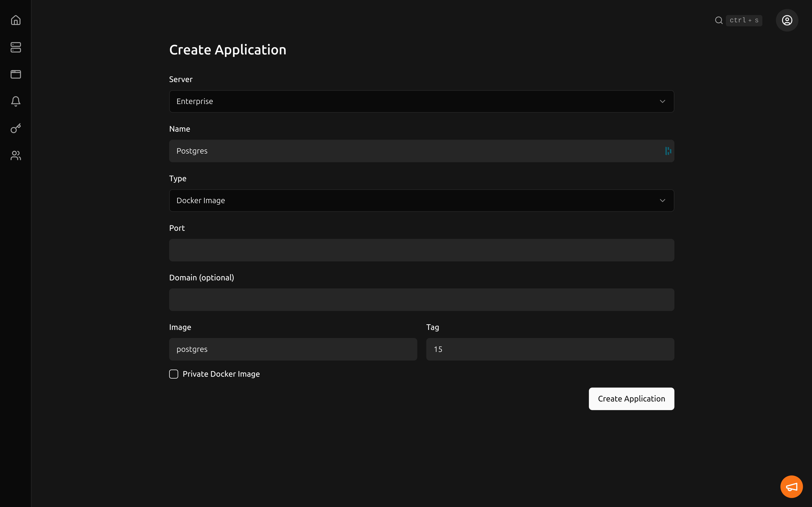Click the orange megaphone feedback button
The height and width of the screenshot is (507, 812).
(791, 487)
